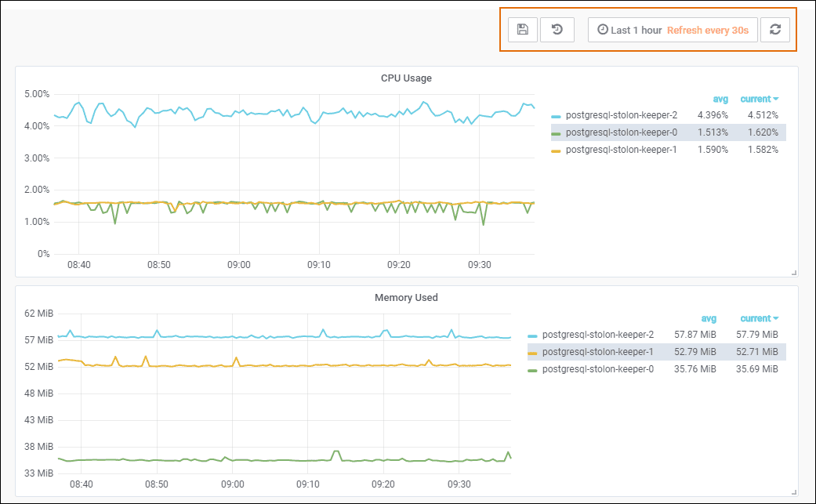Click the refresh dashboard icon
The image size is (816, 504).
click(774, 30)
